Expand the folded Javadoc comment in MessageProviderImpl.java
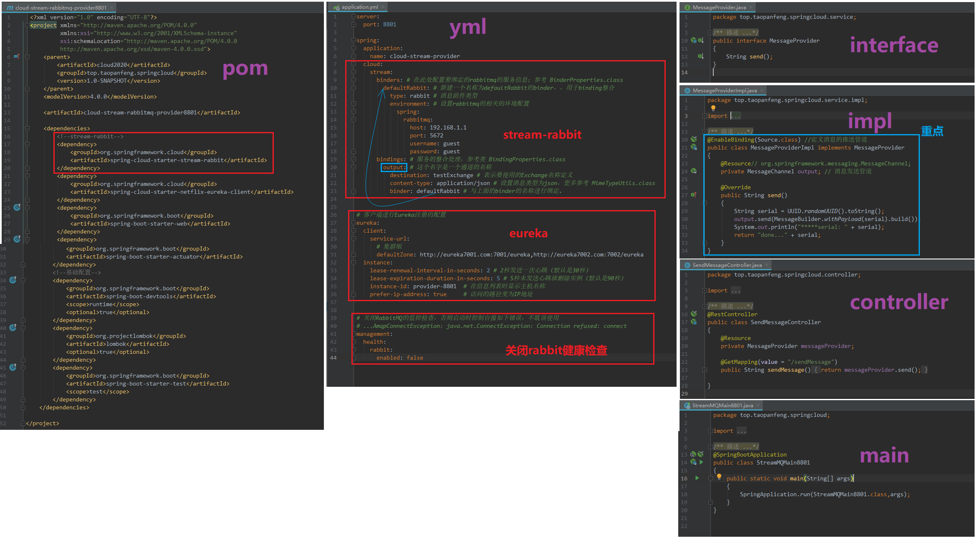Viewport: 980px width, 538px height. [x=705, y=132]
